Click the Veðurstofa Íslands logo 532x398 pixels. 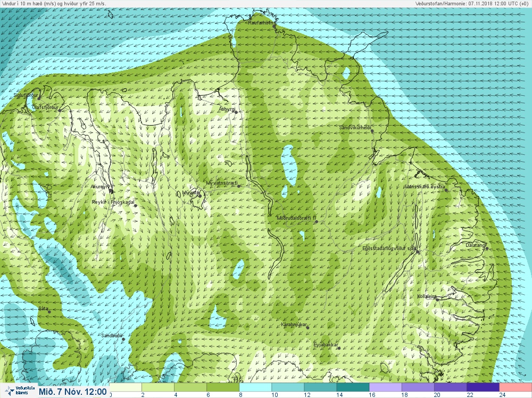point(20,391)
